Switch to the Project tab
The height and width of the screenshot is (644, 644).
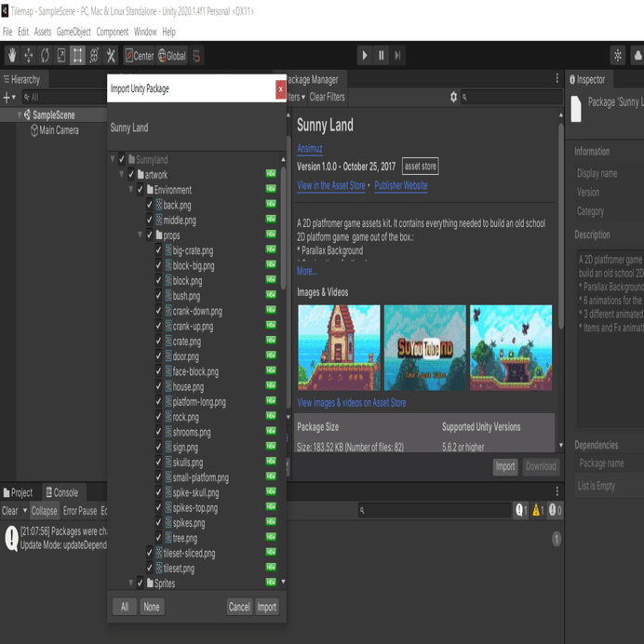click(x=18, y=492)
